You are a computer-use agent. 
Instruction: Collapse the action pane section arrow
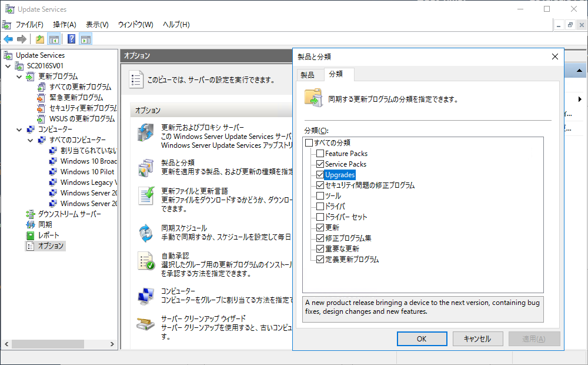pos(579,71)
